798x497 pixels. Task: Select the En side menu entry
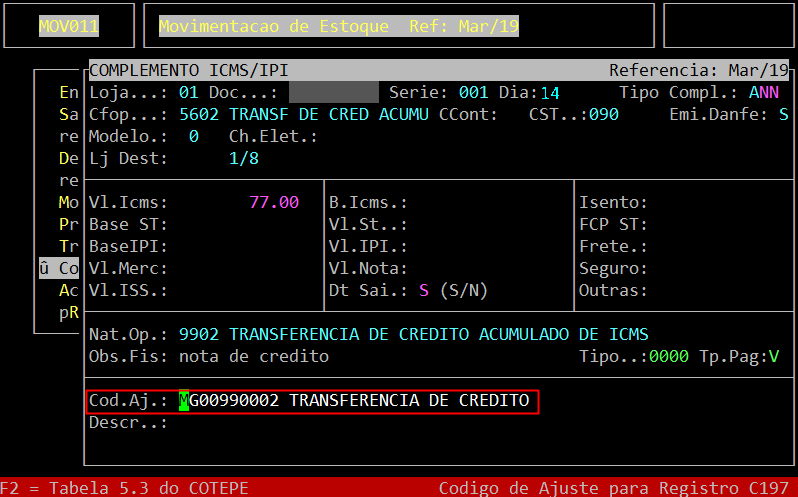coord(69,93)
